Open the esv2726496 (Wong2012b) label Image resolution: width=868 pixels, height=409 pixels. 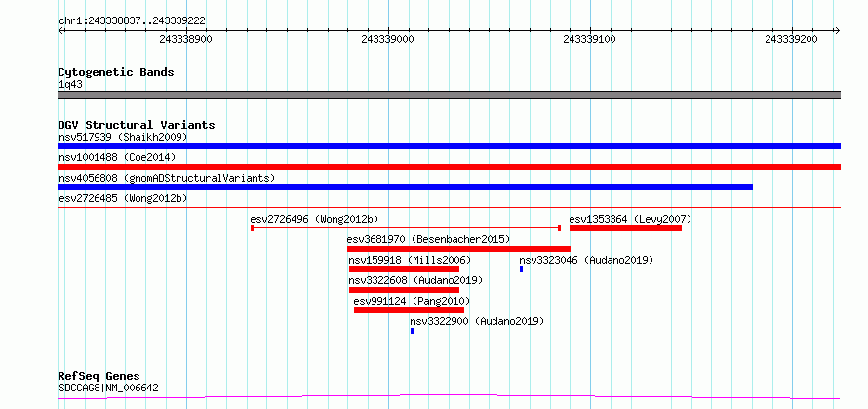[x=314, y=219]
